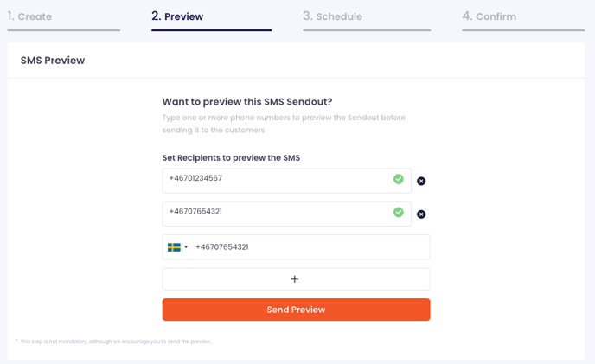Screen dimensions: 595x364
Task: Click the 'step is not mandatory' footnote
Action: tap(115, 342)
